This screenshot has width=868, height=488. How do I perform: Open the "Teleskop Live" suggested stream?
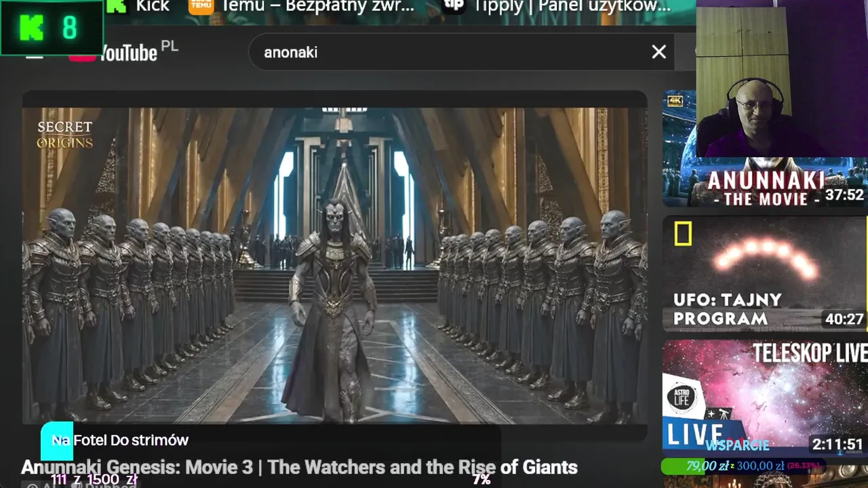click(765, 397)
